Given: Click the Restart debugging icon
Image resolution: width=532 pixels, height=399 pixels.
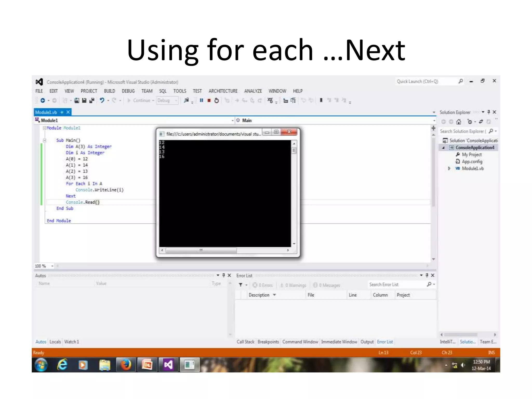Looking at the screenshot, I should pyautogui.click(x=216, y=101).
